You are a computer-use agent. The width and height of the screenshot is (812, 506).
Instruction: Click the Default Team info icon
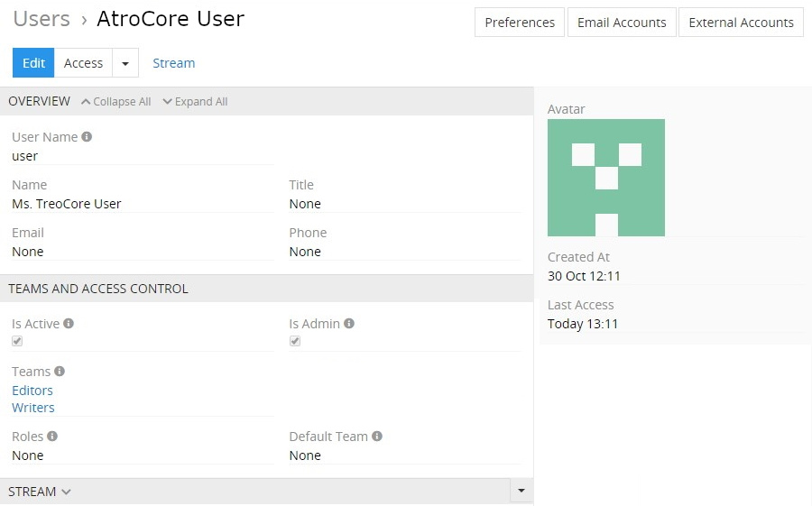click(377, 436)
